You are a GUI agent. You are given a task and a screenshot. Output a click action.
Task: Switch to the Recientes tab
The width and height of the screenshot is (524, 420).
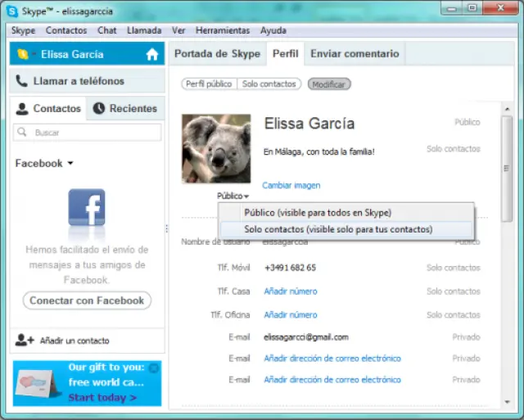tap(125, 109)
